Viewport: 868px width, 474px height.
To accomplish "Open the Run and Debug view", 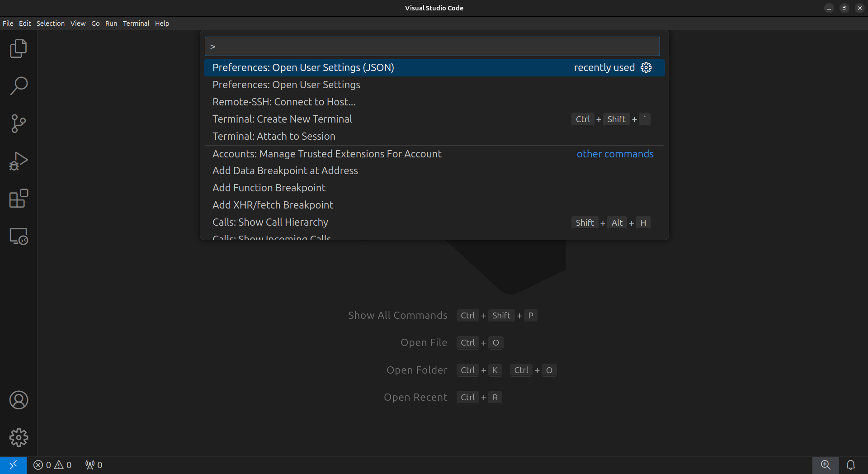I will pos(19,161).
